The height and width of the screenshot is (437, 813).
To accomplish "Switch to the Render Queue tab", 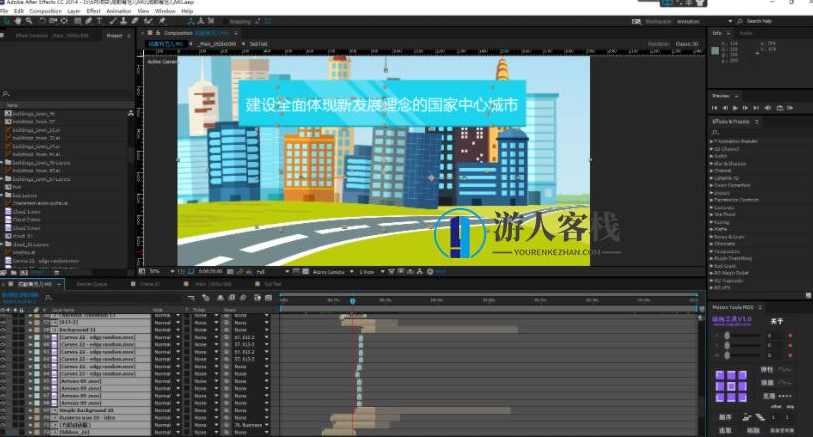I will (92, 284).
